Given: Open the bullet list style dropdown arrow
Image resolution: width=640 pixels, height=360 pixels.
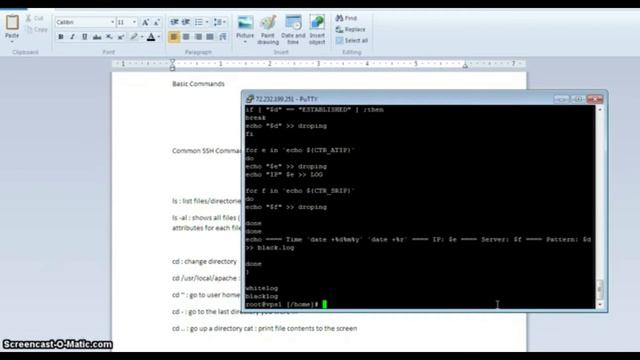Looking at the screenshot, I should point(207,22).
